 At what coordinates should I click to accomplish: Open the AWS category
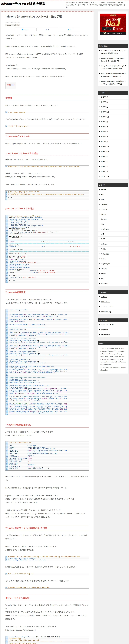point(102,194)
